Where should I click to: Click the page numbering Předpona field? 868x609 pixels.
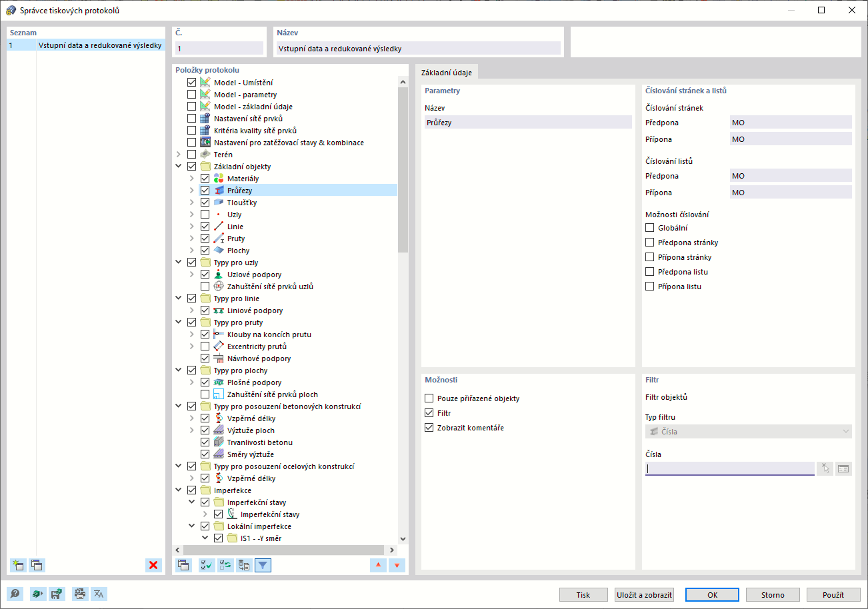[791, 122]
